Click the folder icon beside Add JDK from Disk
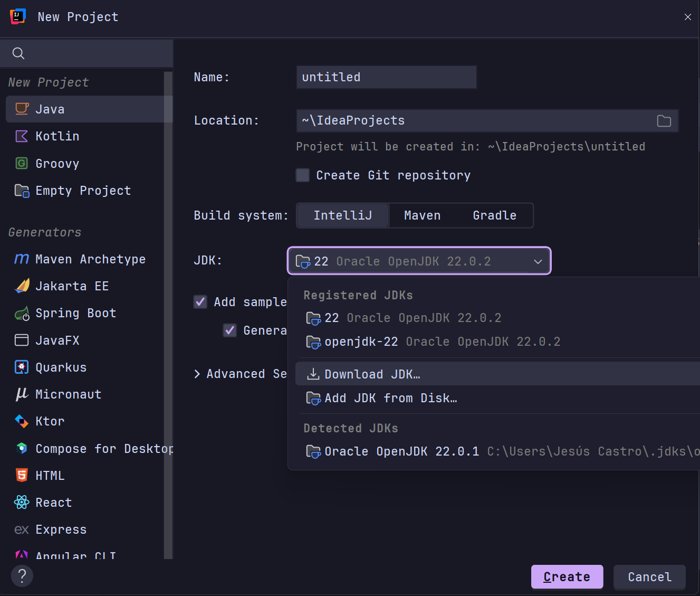Screen dimensions: 700x596 (x=313, y=398)
